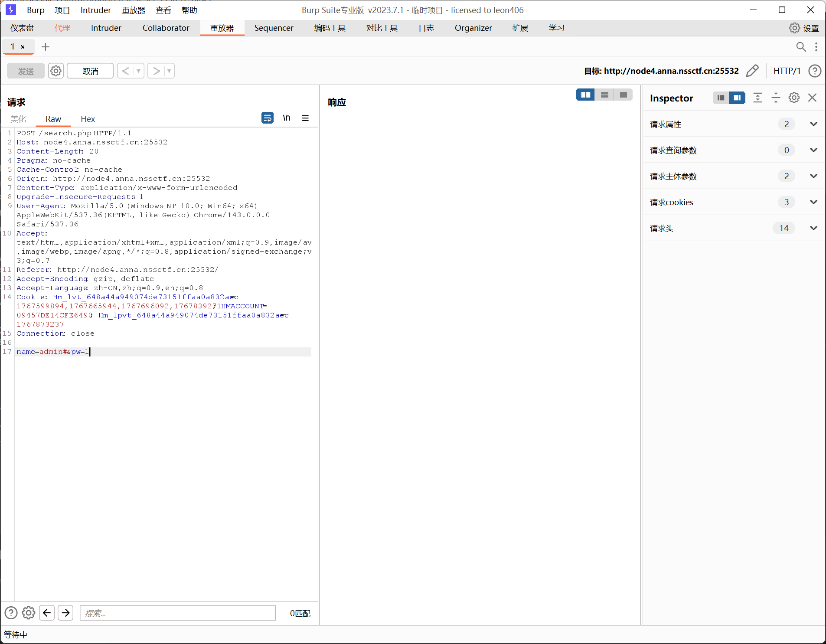826x644 pixels.
Task: Expand the 请求头 section
Action: point(813,228)
